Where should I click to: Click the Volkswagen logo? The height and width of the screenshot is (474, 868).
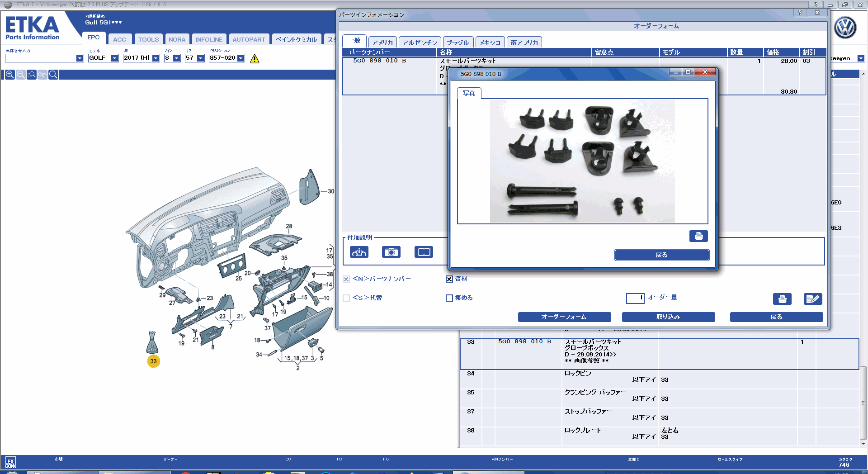845,28
